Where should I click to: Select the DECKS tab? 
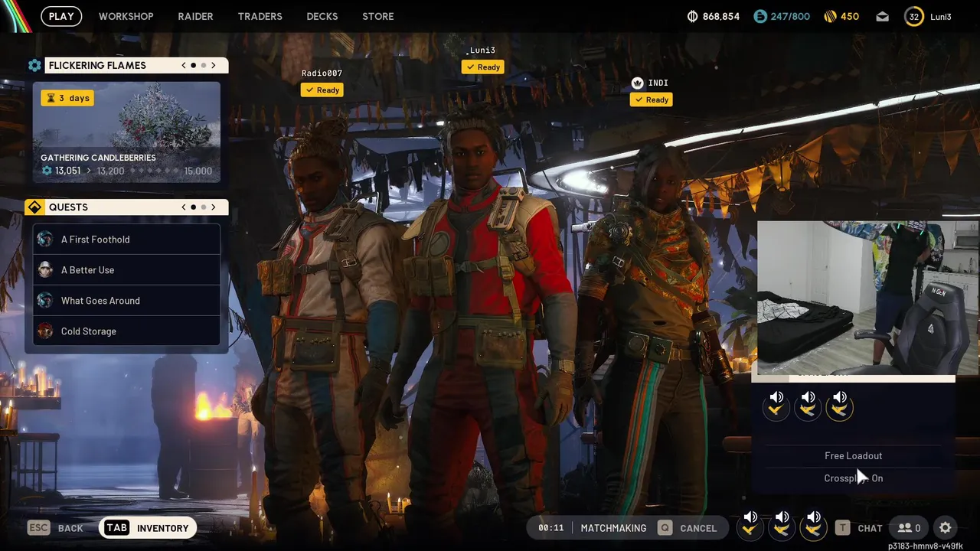coord(322,16)
